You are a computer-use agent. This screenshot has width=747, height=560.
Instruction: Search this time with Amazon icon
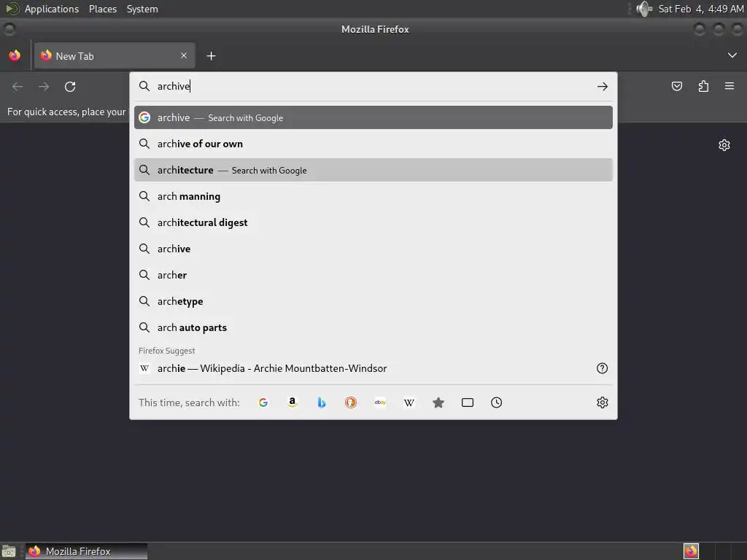[293, 402]
